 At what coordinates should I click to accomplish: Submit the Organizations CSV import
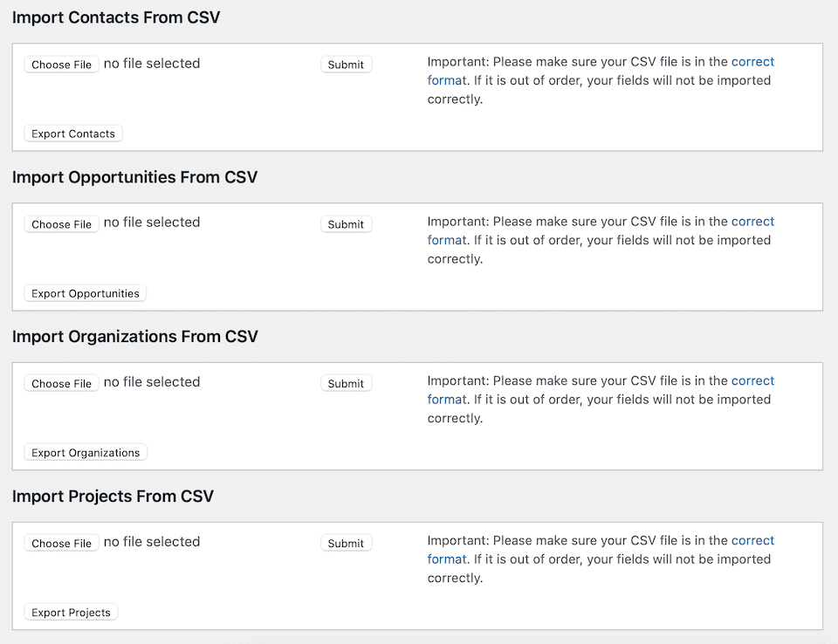click(x=346, y=383)
